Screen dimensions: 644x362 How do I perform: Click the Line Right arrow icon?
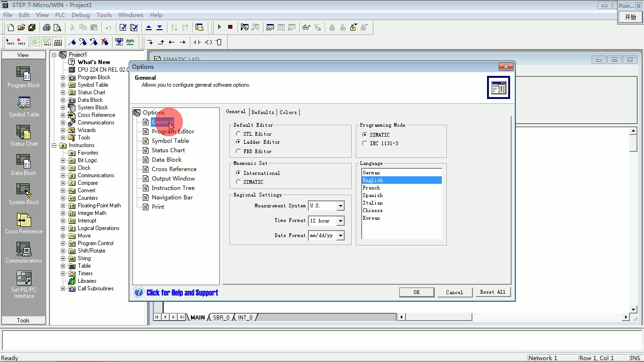coord(182,42)
